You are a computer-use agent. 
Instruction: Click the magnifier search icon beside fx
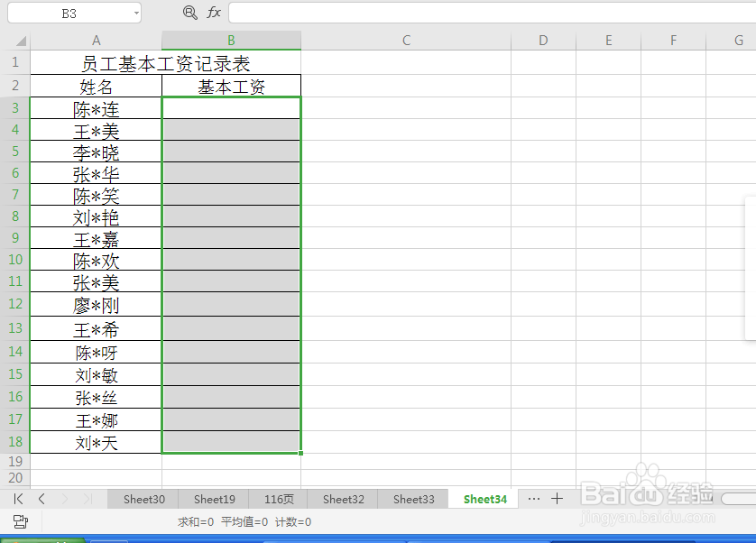tap(189, 13)
